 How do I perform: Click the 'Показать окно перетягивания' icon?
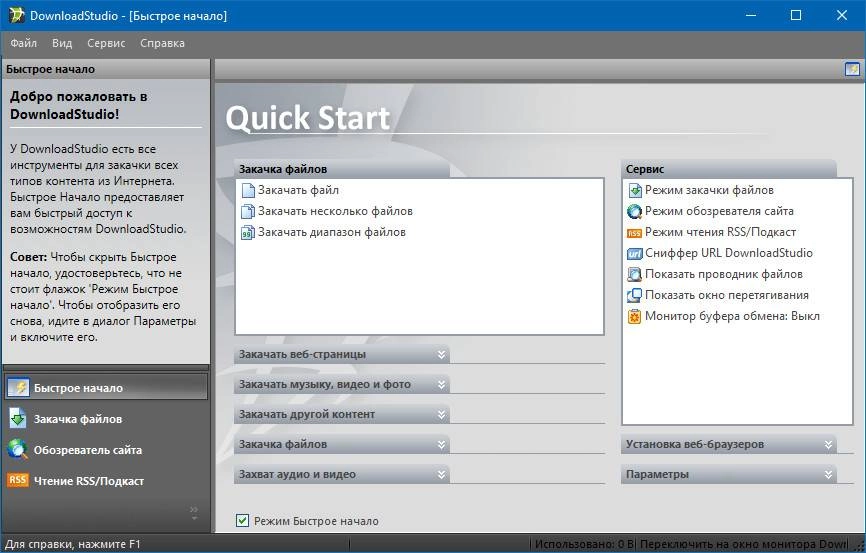(x=635, y=296)
